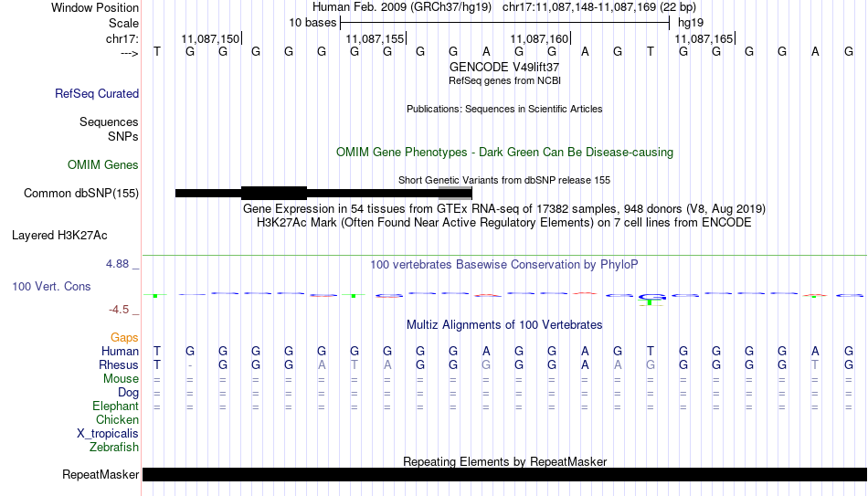Select the Mouse species label
This screenshot has height=496, width=868.
121,379
